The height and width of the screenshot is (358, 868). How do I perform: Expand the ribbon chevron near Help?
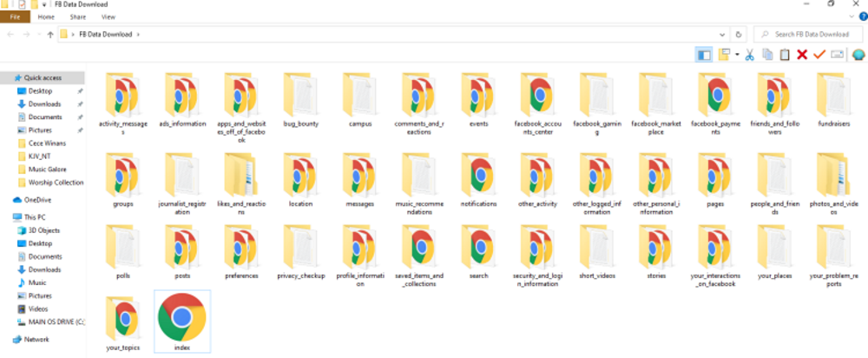pos(852,17)
